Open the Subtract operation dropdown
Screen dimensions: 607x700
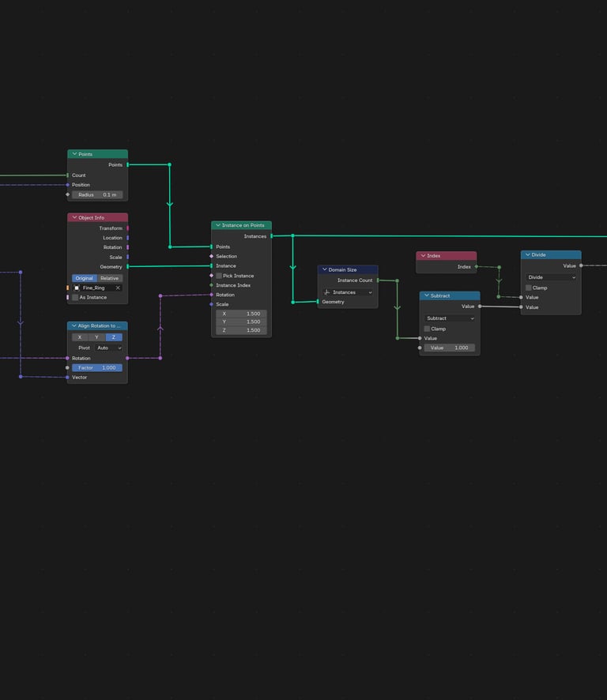[450, 318]
